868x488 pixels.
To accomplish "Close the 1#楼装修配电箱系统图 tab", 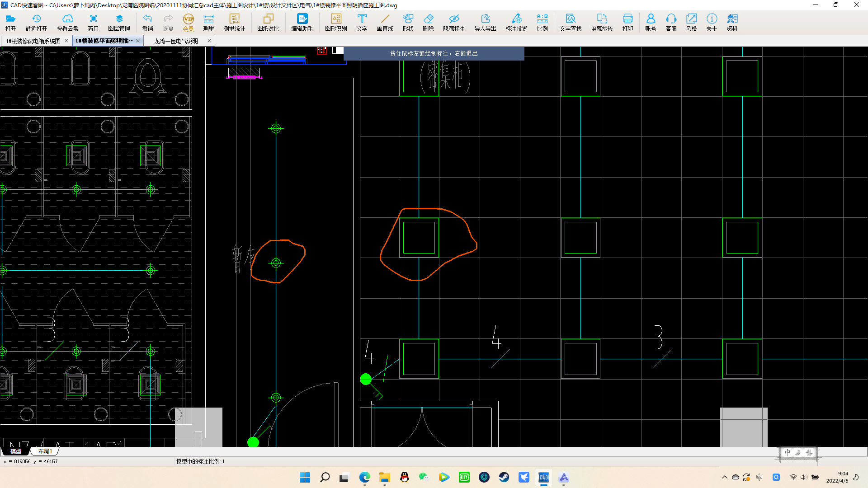I will click(66, 41).
